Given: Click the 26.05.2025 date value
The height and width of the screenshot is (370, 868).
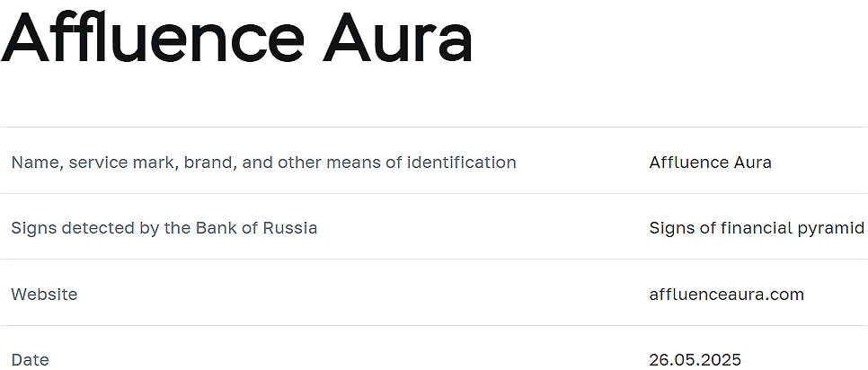Looking at the screenshot, I should (695, 360).
